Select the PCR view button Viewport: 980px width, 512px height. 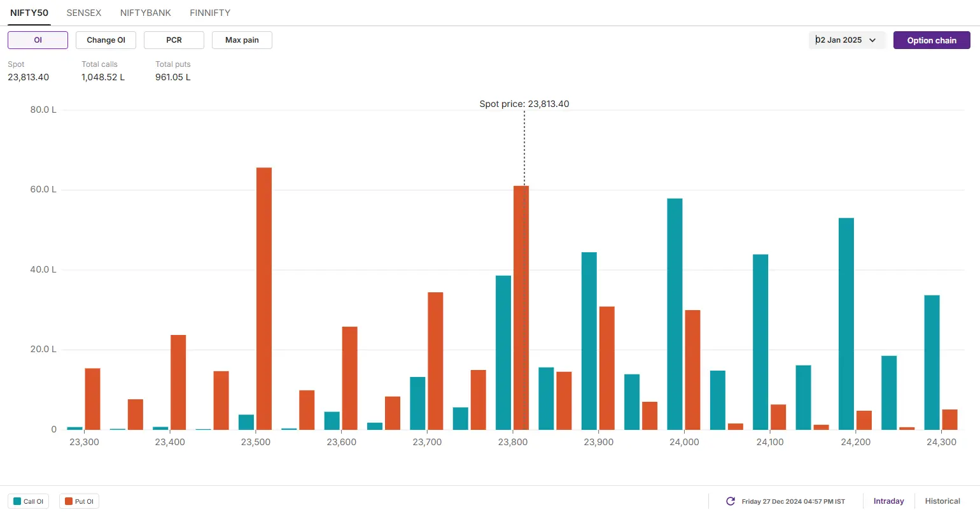pyautogui.click(x=174, y=40)
